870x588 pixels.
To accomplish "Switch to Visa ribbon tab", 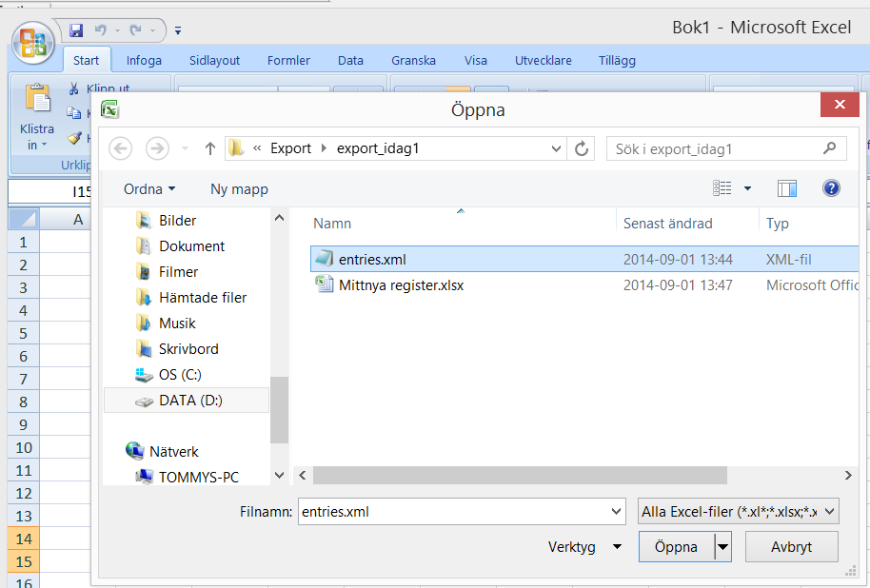I will click(476, 61).
